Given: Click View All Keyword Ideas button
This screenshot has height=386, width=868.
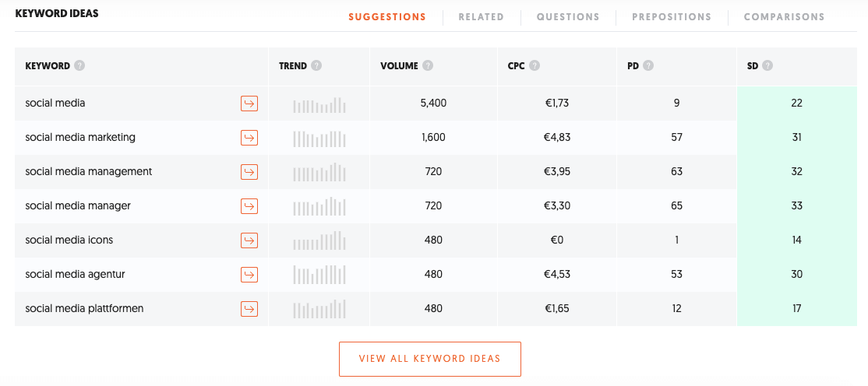Looking at the screenshot, I should pyautogui.click(x=430, y=359).
